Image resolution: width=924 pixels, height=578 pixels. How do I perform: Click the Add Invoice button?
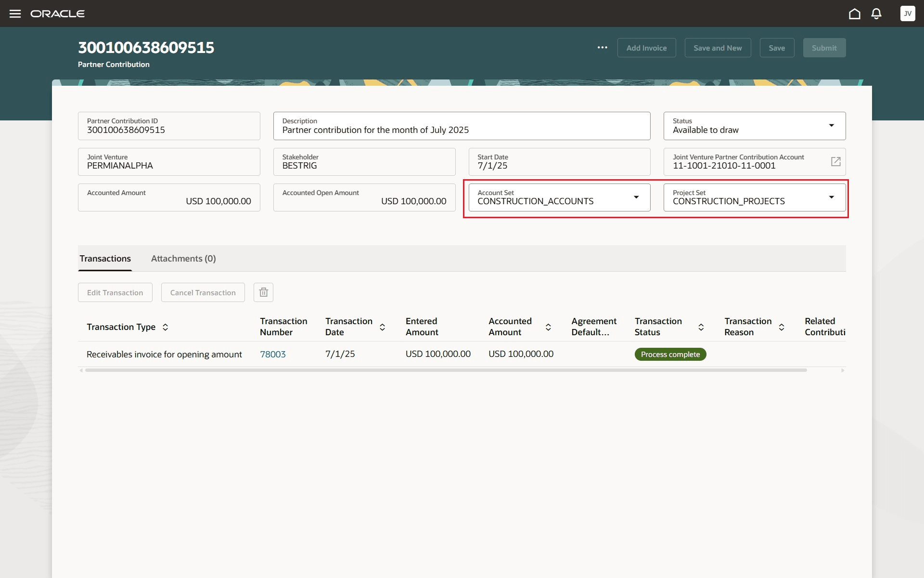click(646, 47)
